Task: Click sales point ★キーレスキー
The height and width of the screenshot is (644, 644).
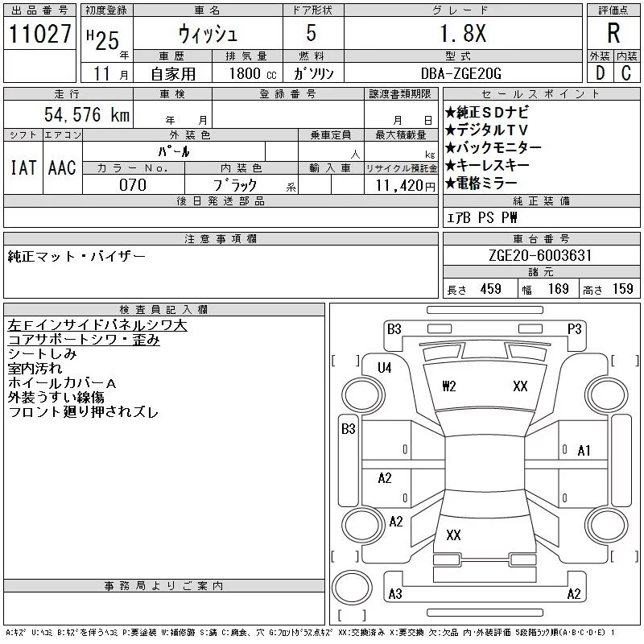Action: coord(487,165)
